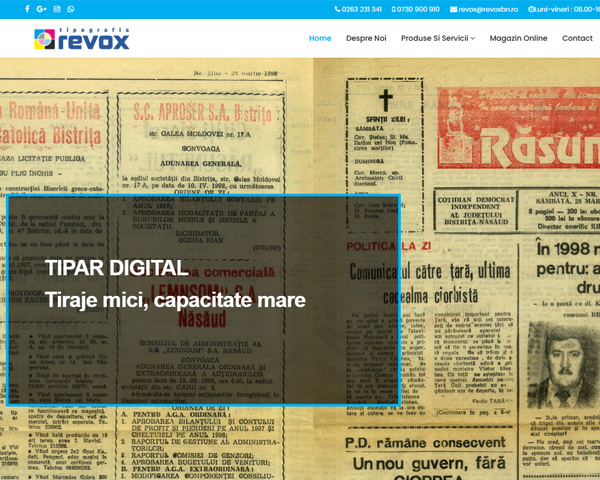600x480 pixels.
Task: Click the Tipografia Revox logo
Action: [x=82, y=38]
